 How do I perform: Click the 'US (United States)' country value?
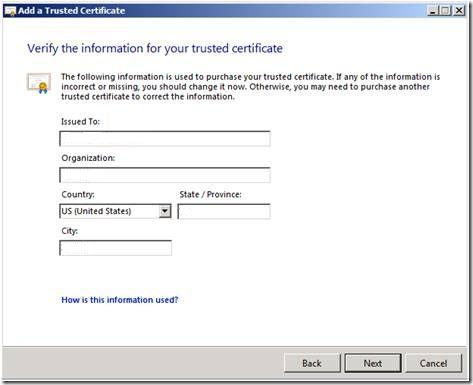(x=96, y=211)
